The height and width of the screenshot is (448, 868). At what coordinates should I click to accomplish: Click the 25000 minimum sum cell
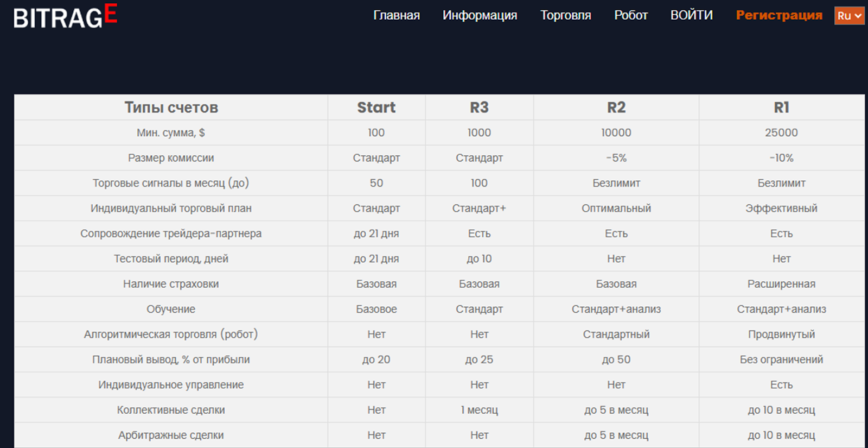[x=781, y=132]
